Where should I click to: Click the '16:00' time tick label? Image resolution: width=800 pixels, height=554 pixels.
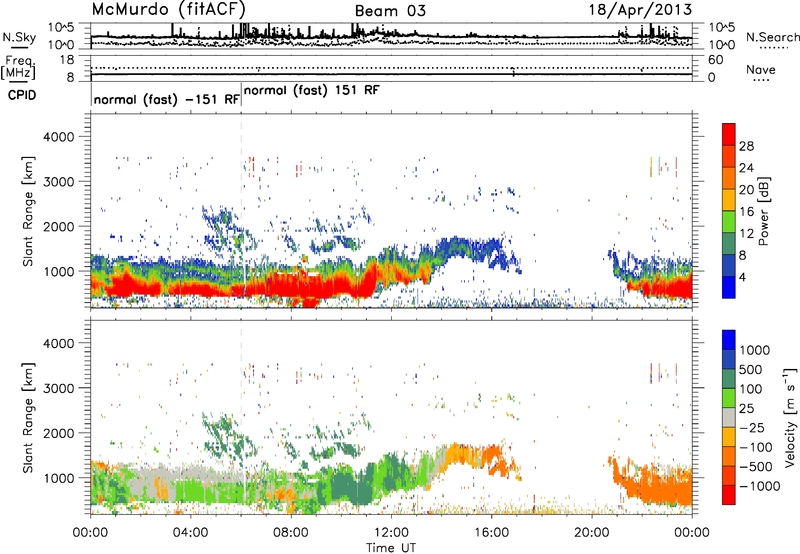click(491, 533)
